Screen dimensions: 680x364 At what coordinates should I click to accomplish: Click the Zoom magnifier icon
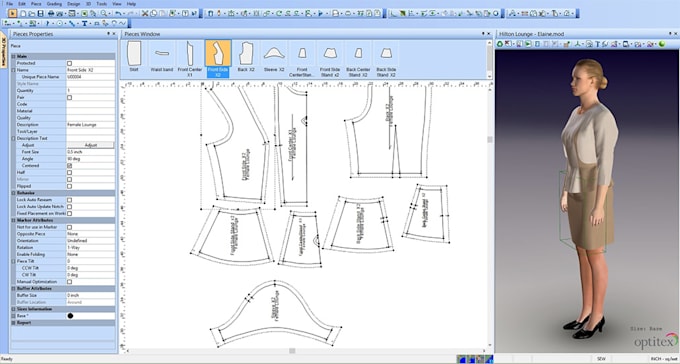(104, 13)
